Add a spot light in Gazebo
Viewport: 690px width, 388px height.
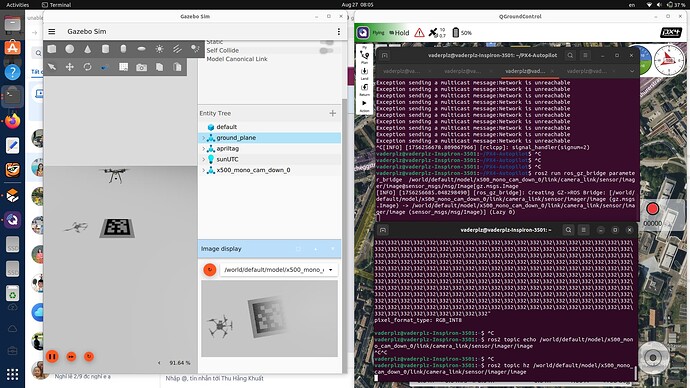pyautogui.click(x=195, y=49)
